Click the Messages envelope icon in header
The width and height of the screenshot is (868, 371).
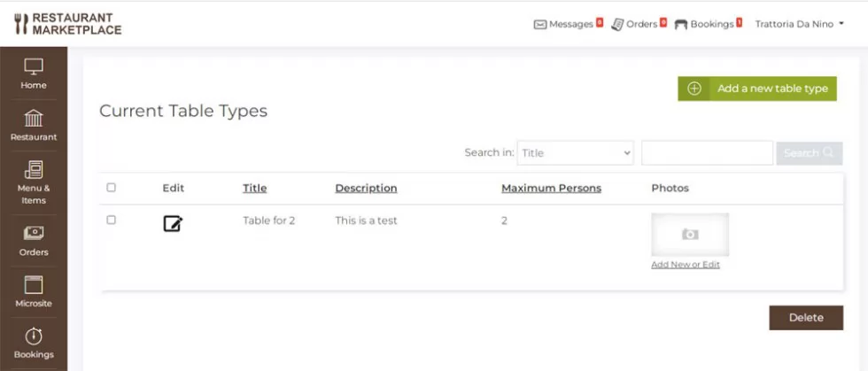click(x=539, y=25)
